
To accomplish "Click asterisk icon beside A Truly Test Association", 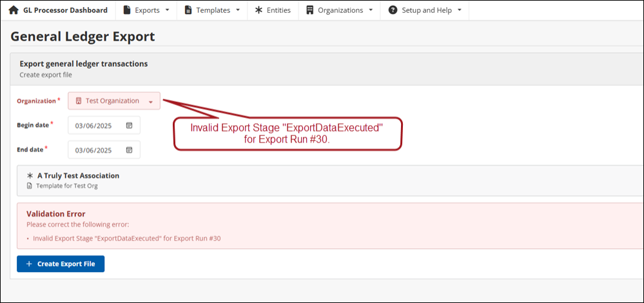I will coord(30,175).
